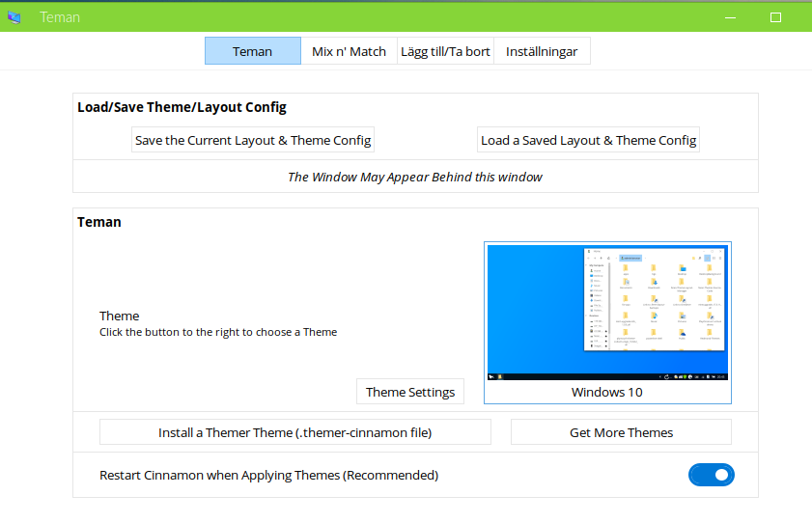The image size is (812, 523).
Task: Maximize the Teman window
Action: pos(775,17)
